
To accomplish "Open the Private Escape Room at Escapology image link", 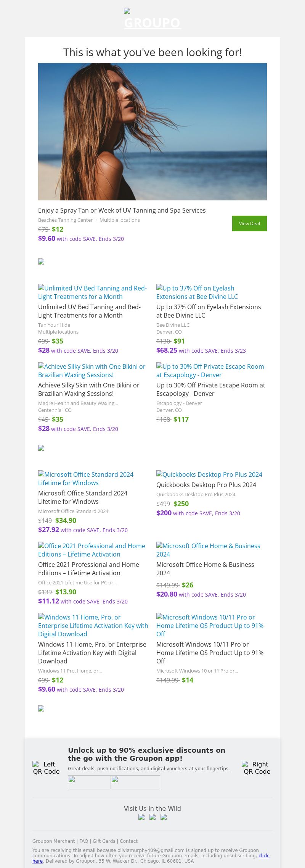I will tap(210, 371).
